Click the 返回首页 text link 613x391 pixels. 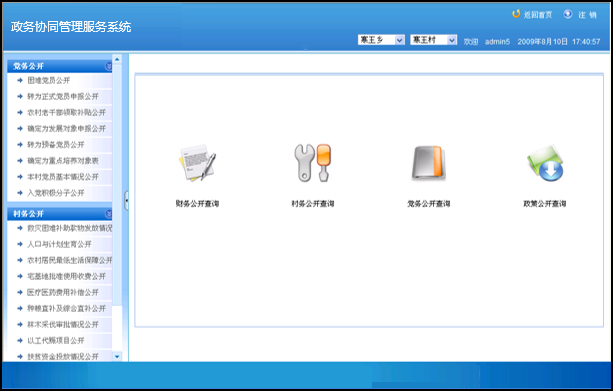click(538, 15)
